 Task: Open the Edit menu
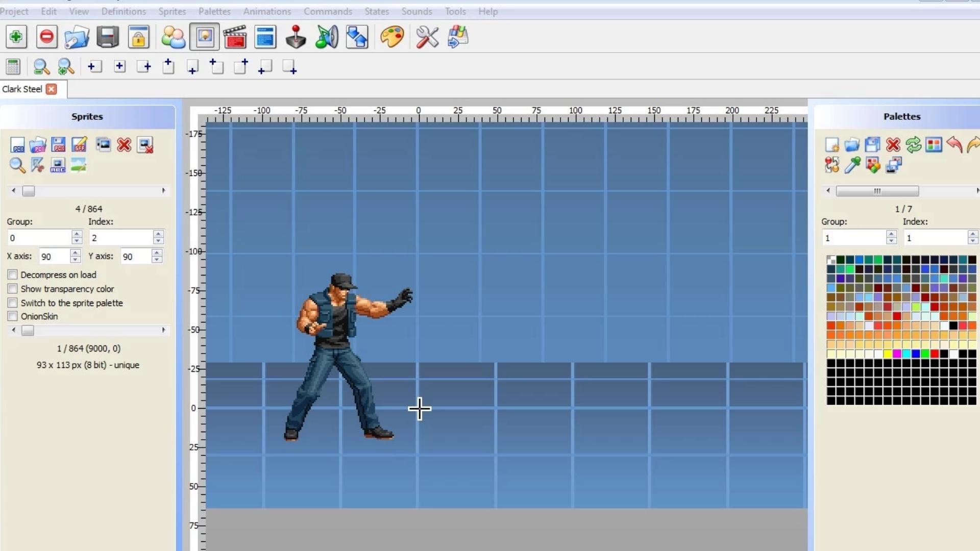coord(48,11)
